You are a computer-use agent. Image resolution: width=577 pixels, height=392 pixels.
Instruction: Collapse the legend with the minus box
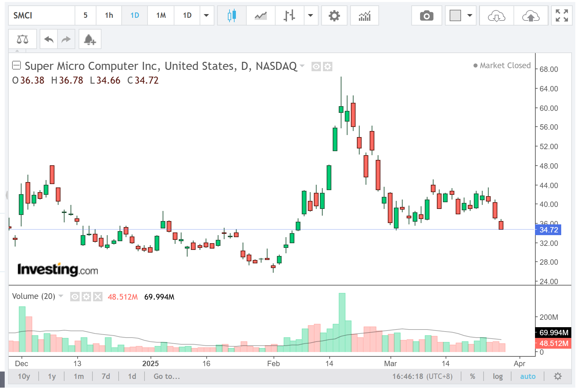pyautogui.click(x=16, y=65)
